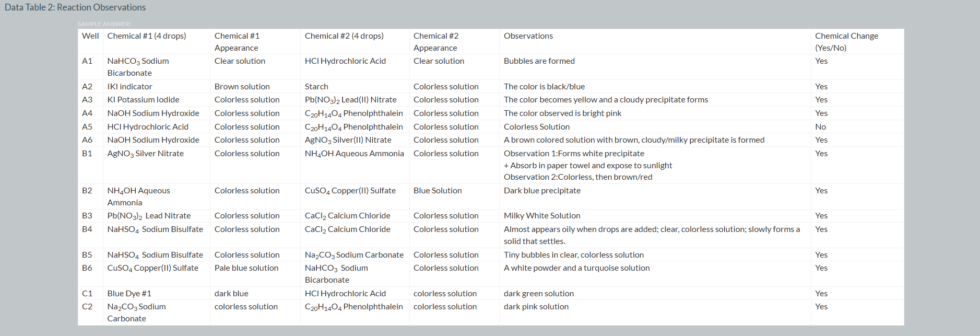Click the 'Blue Dye #1' cell in row C1
The image size is (980, 336).
pyautogui.click(x=129, y=294)
